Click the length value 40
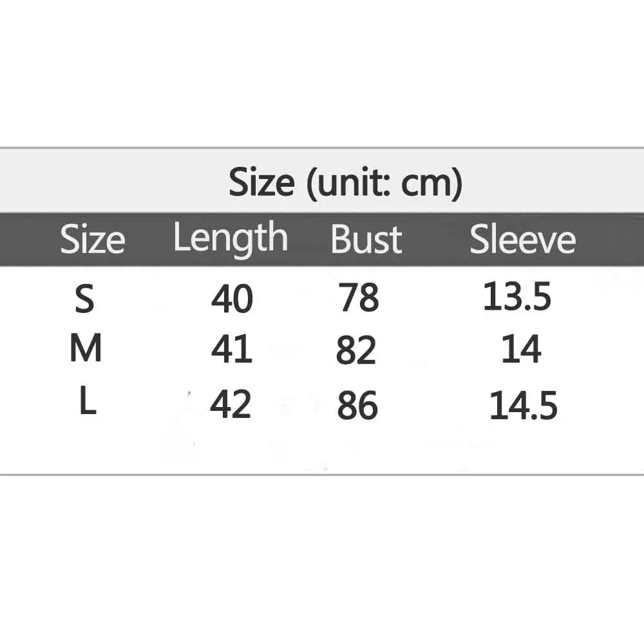644x644 pixels. (232, 299)
